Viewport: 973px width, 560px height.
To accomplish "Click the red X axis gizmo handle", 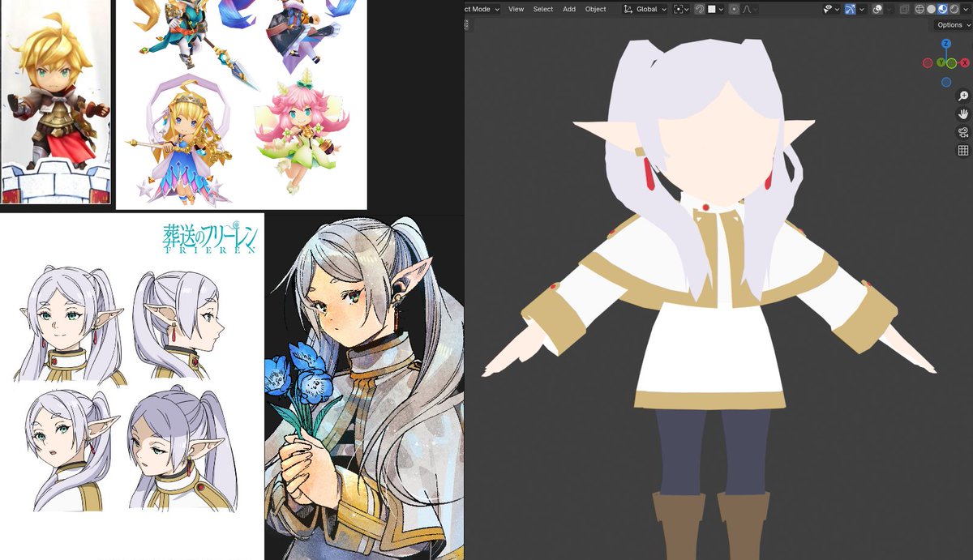I will (x=965, y=62).
